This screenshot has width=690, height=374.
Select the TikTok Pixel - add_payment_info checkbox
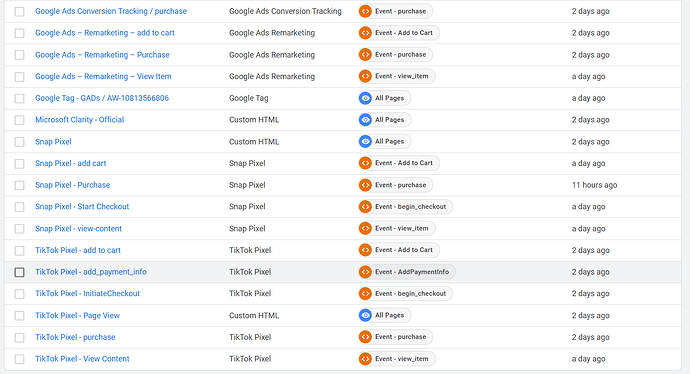19,272
